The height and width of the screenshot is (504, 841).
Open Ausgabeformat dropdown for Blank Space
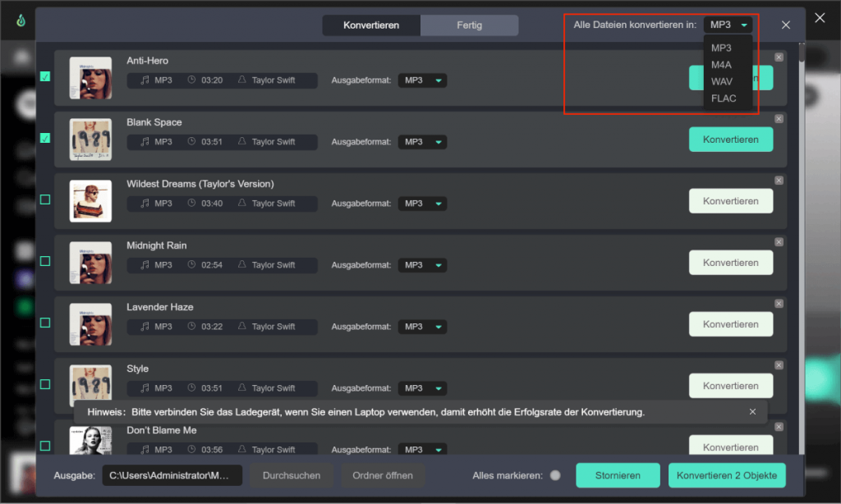coord(422,142)
